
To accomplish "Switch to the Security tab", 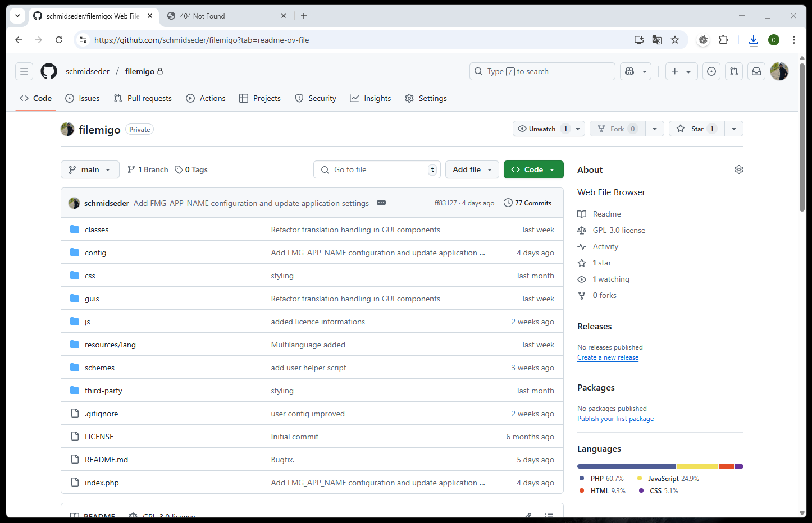I will 316,98.
